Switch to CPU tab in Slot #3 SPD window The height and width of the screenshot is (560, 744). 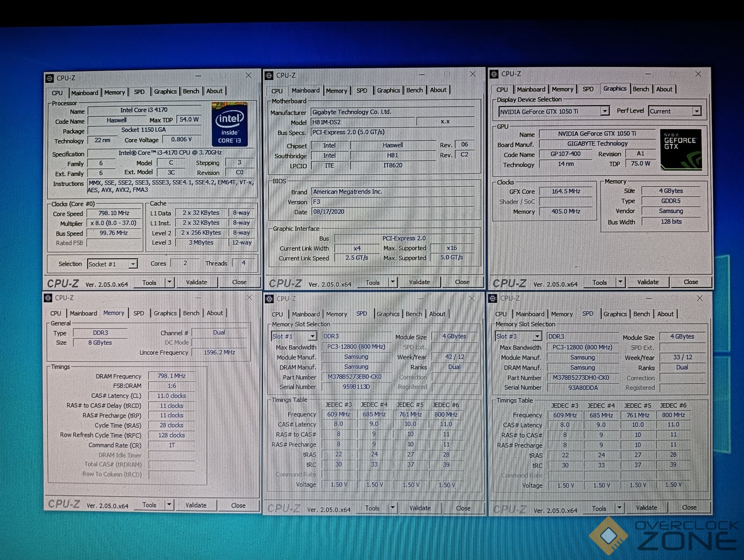pyautogui.click(x=501, y=314)
